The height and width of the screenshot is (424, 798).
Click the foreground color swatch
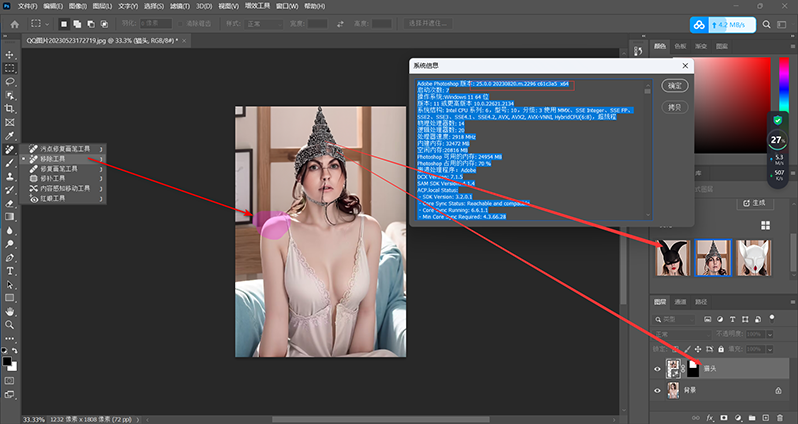coord(7,361)
